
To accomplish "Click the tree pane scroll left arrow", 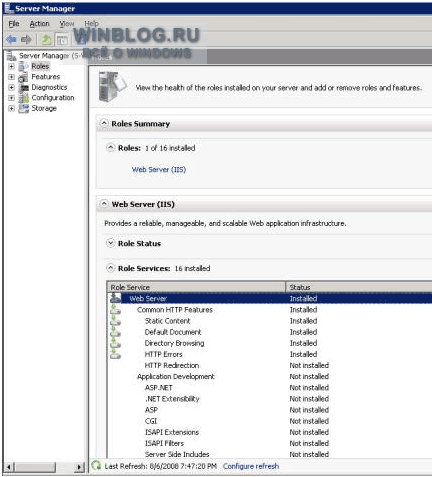I will coord(9,467).
